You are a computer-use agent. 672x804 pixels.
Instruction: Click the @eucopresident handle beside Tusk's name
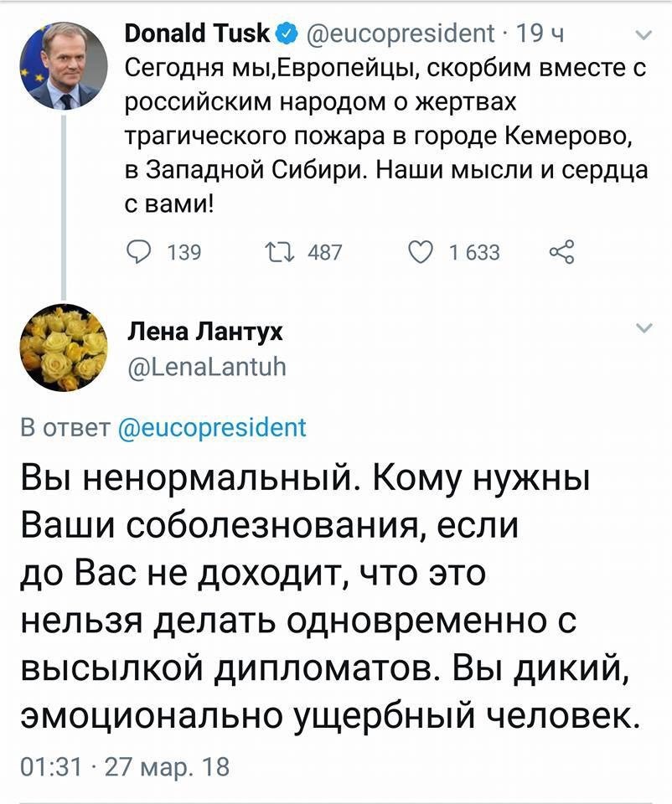coord(401,35)
